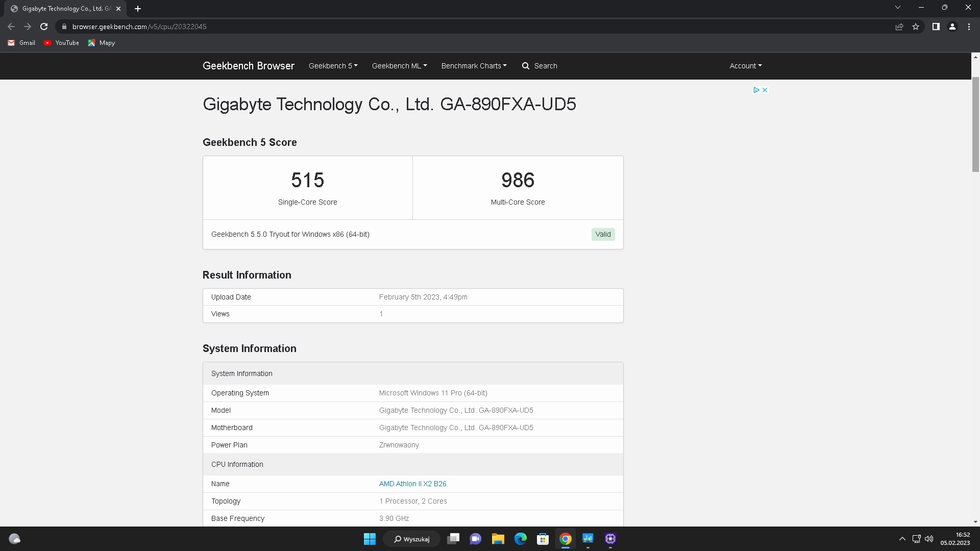Close the ad with X icon

[765, 90]
